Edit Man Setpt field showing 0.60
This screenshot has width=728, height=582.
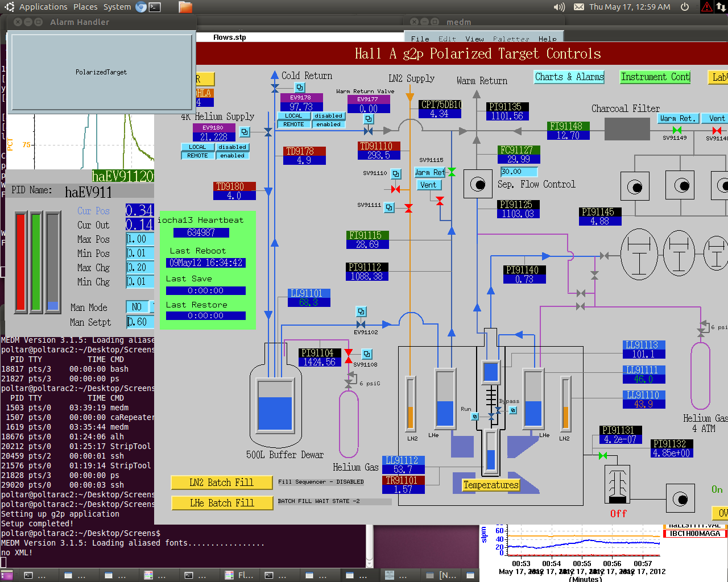pos(140,322)
